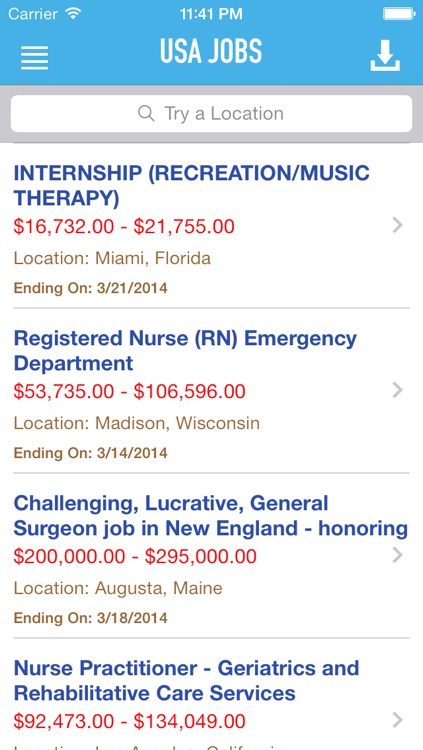Focus the Try a Location search field
Image resolution: width=423 pixels, height=750 pixels.
[212, 113]
